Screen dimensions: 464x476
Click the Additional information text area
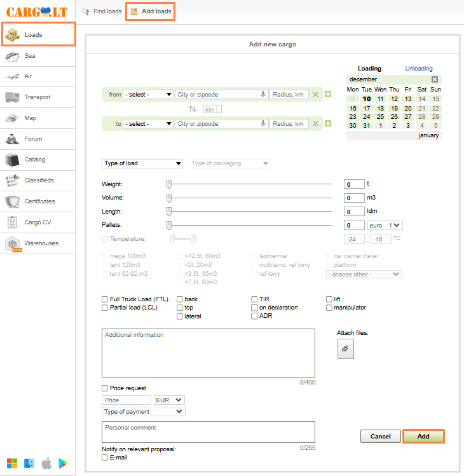pyautogui.click(x=208, y=353)
